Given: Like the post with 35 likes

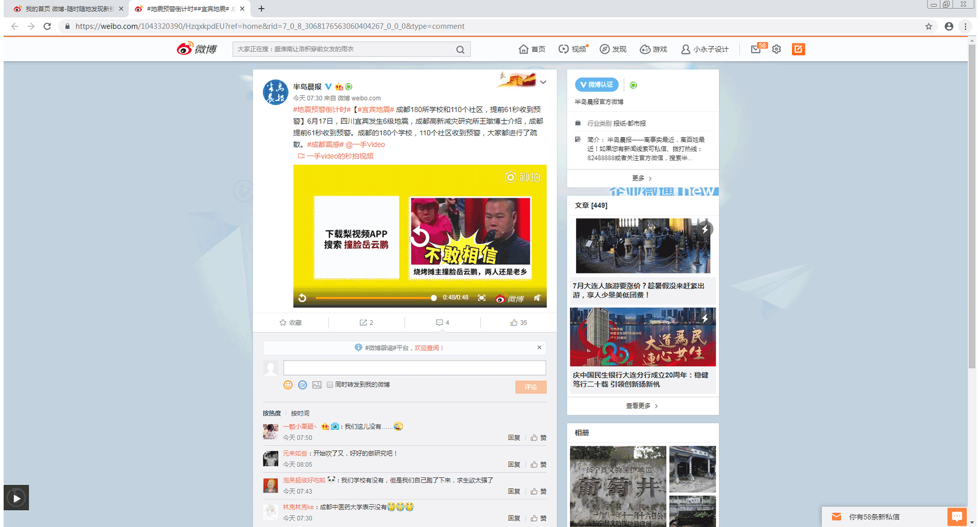Looking at the screenshot, I should coord(518,323).
